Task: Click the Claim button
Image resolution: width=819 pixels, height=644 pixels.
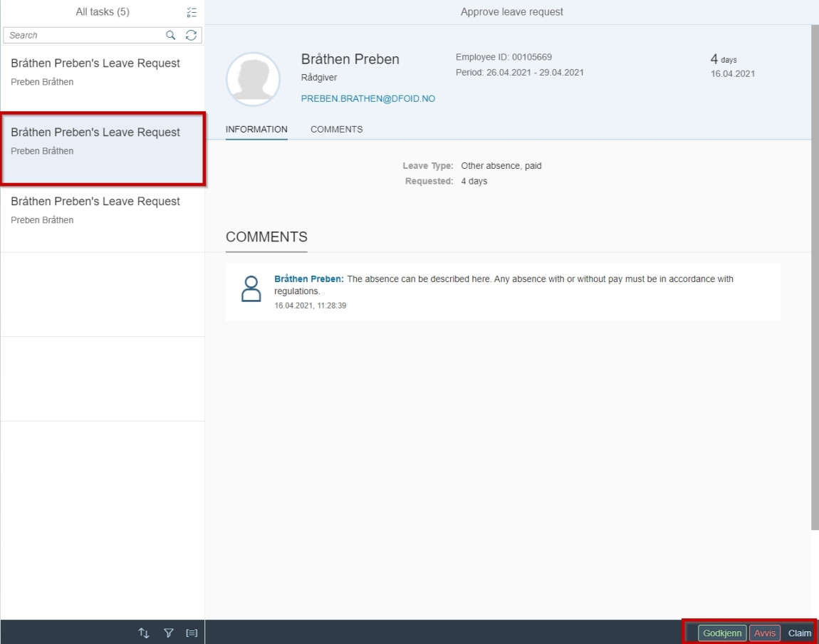Action: pos(799,633)
